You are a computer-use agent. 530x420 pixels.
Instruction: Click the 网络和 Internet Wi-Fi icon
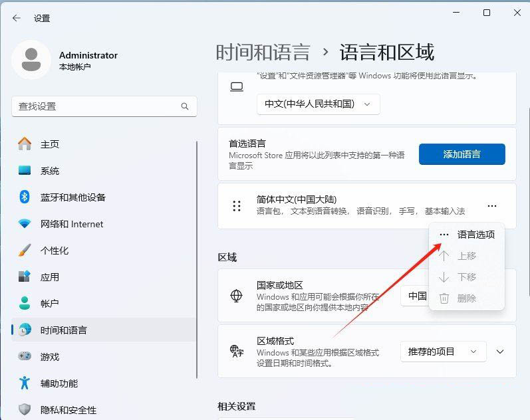click(x=25, y=224)
